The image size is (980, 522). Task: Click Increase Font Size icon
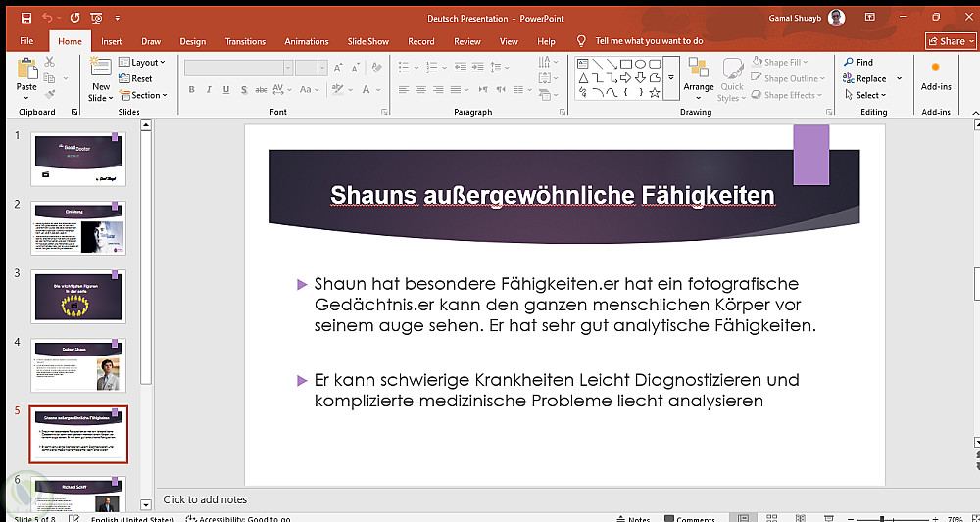tap(338, 68)
